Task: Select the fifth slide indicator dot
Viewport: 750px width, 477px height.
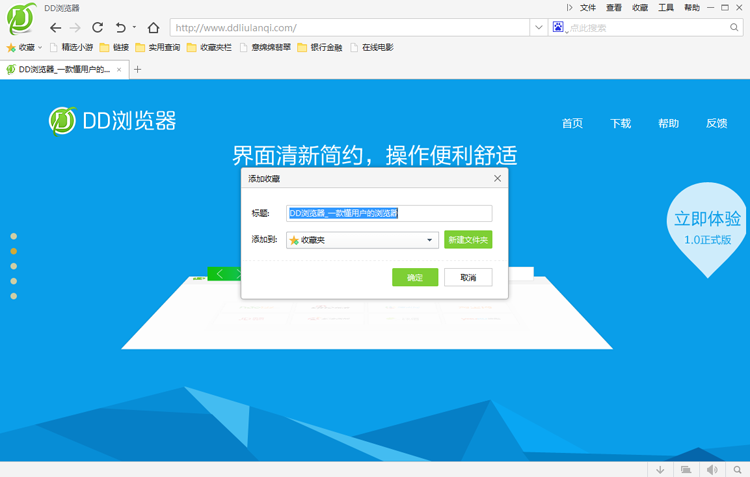Action: 14,296
